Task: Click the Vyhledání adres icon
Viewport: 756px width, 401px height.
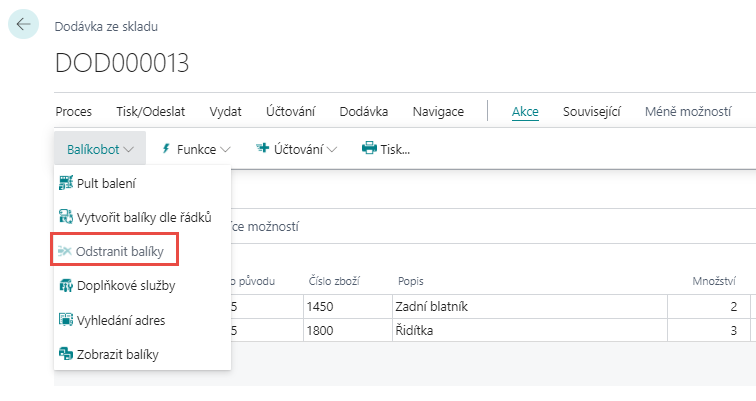Action: click(66, 320)
